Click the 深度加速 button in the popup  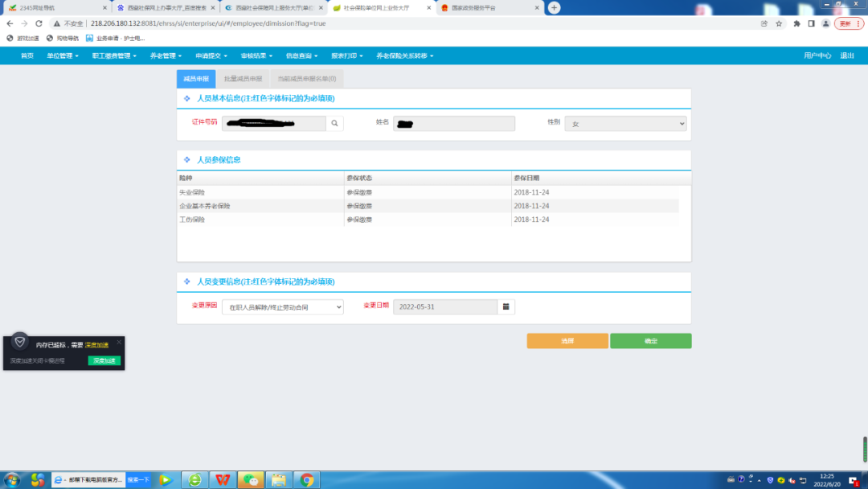(104, 360)
